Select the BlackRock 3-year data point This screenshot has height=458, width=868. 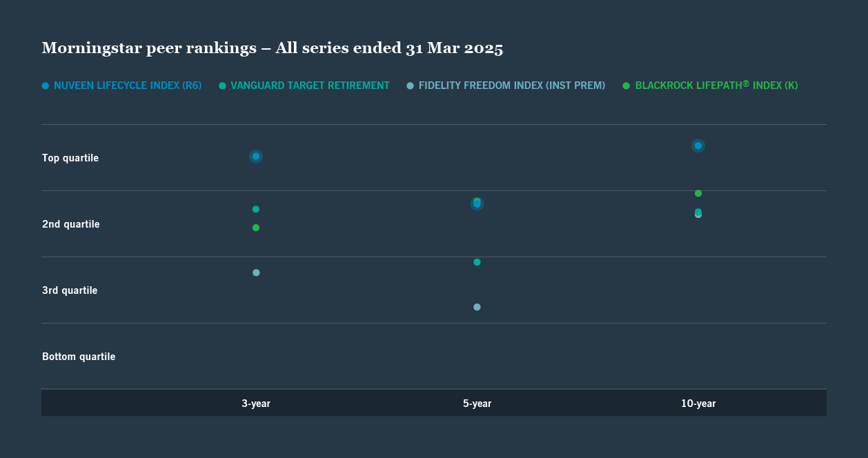click(x=256, y=228)
